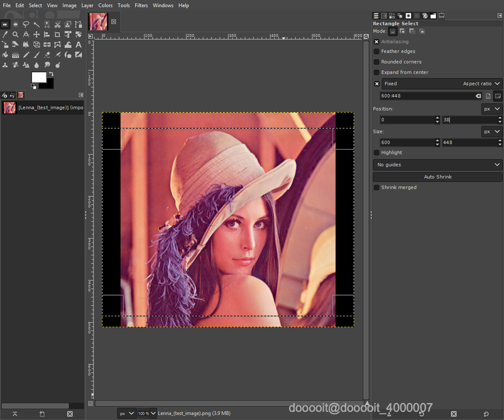
Task: Open the Filters menu
Action: click(x=141, y=5)
